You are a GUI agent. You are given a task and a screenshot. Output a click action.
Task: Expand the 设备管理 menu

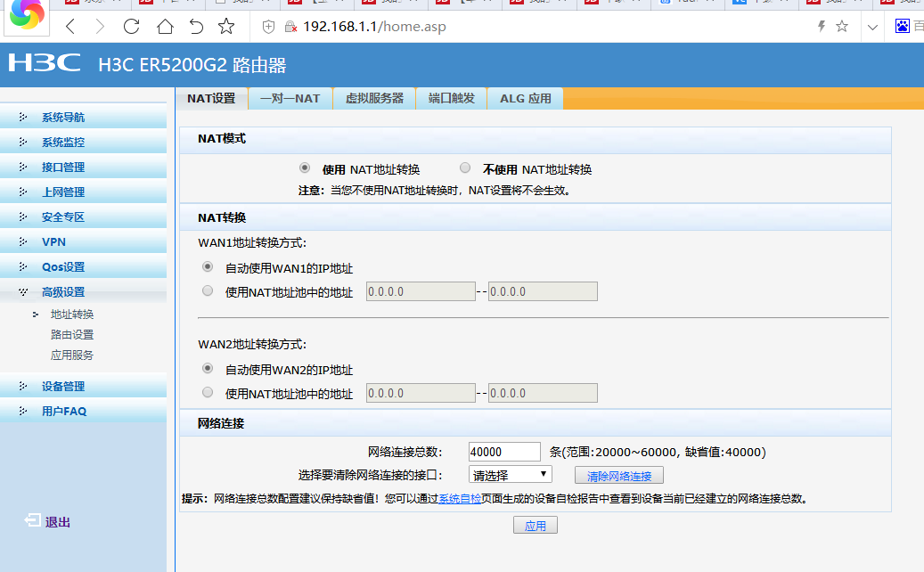(83, 386)
